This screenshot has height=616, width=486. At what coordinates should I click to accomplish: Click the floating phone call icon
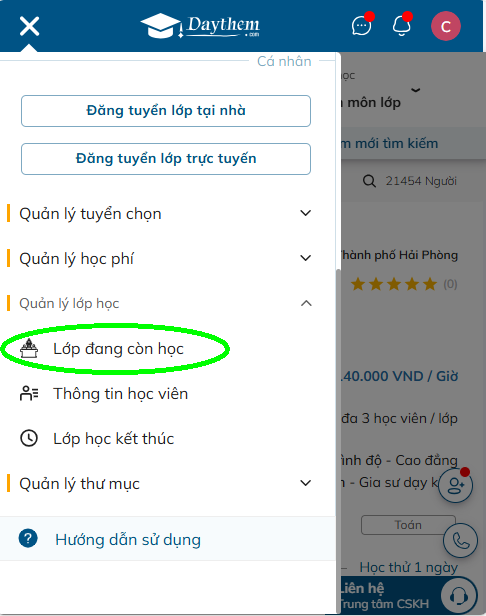point(460,541)
